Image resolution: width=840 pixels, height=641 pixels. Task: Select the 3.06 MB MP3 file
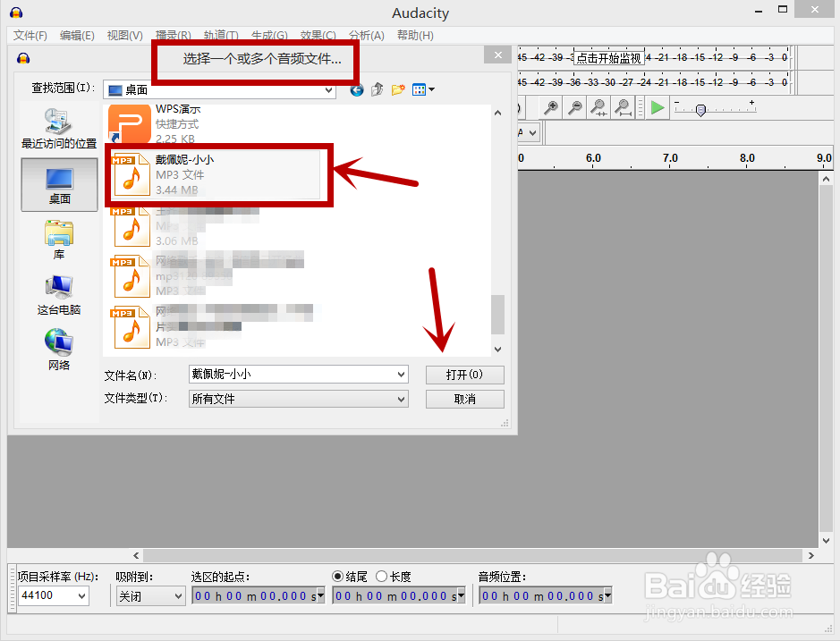point(185,226)
